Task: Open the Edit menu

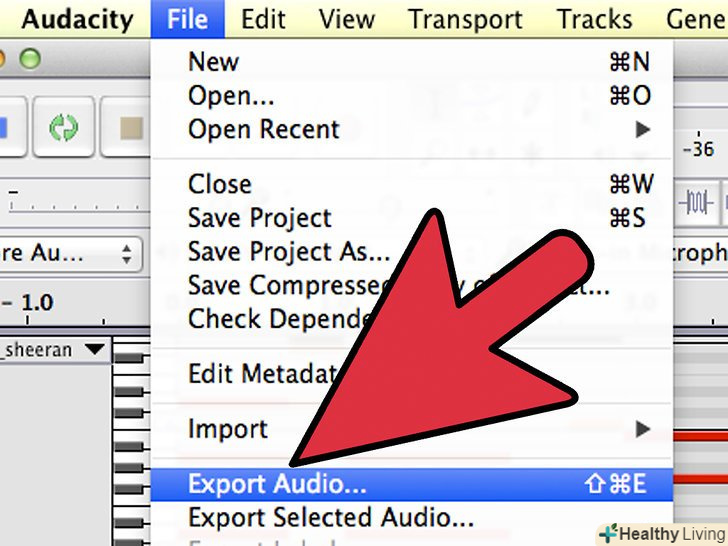Action: pos(263,19)
